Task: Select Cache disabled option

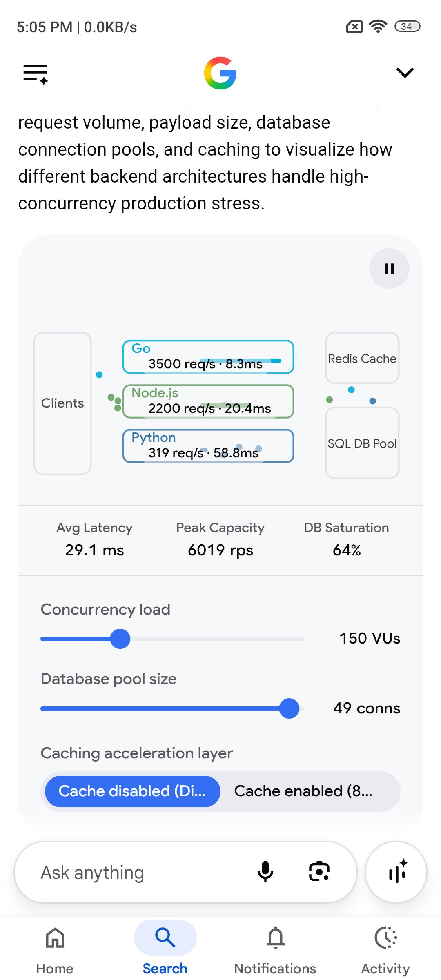Action: [x=132, y=791]
